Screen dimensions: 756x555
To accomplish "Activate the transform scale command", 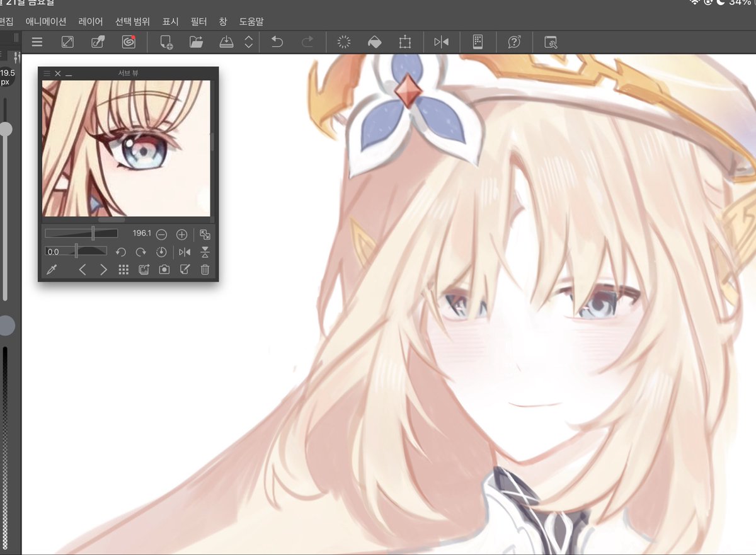I will [x=404, y=42].
